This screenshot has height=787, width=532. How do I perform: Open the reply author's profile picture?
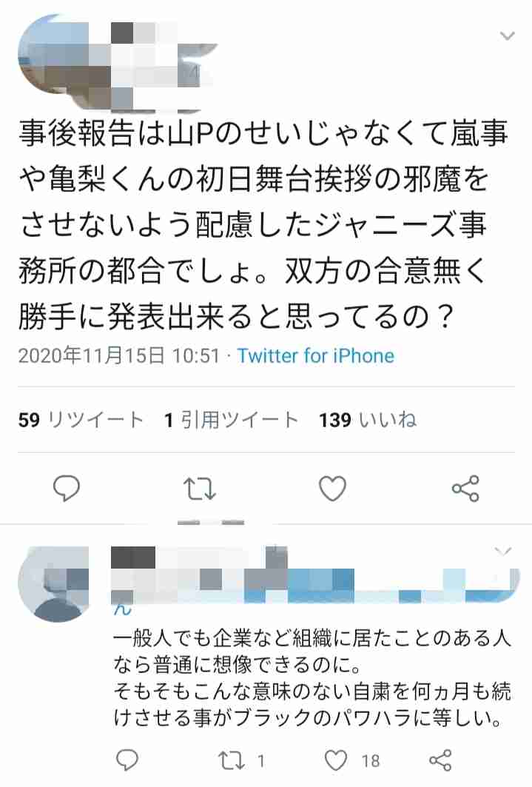click(x=53, y=584)
